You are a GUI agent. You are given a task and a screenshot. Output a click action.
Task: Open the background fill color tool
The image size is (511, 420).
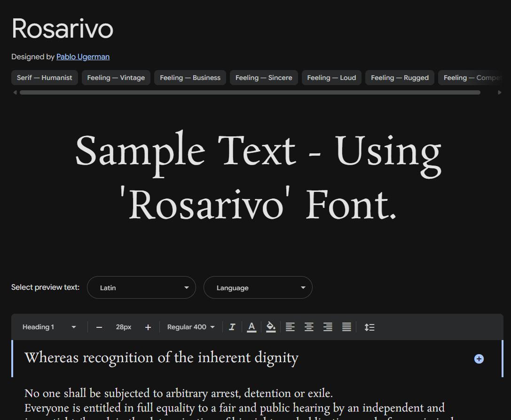point(271,327)
